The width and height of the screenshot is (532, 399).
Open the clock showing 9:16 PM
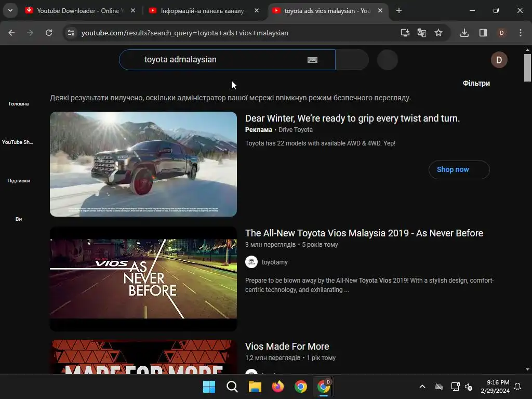tap(495, 387)
